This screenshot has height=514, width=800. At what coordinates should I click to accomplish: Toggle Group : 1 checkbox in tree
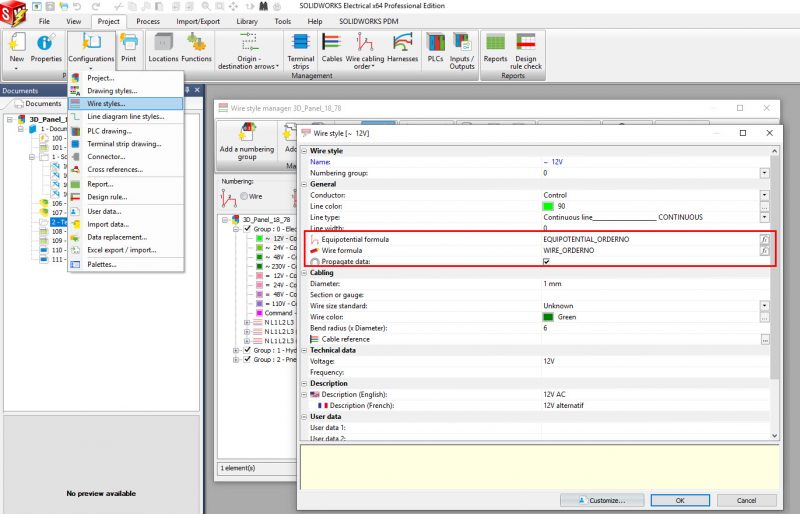click(247, 350)
